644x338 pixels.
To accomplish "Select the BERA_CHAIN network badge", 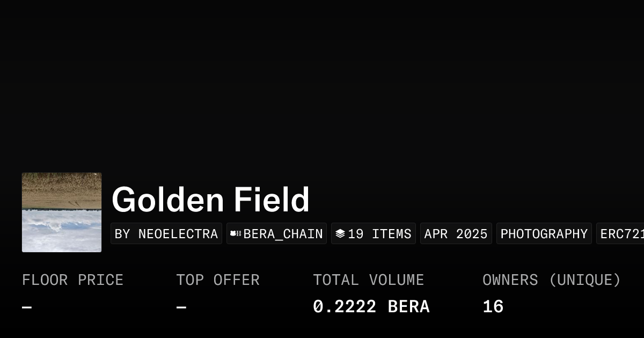I will [x=276, y=233].
